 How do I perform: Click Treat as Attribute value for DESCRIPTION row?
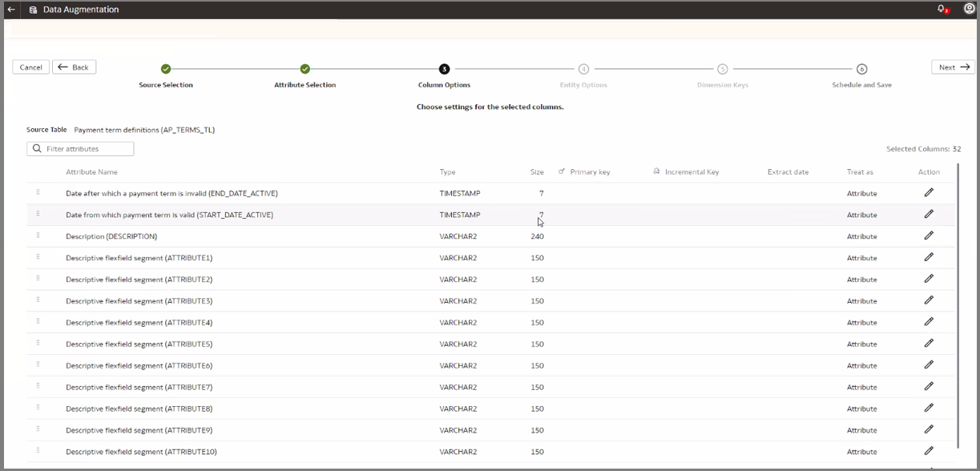pyautogui.click(x=861, y=236)
